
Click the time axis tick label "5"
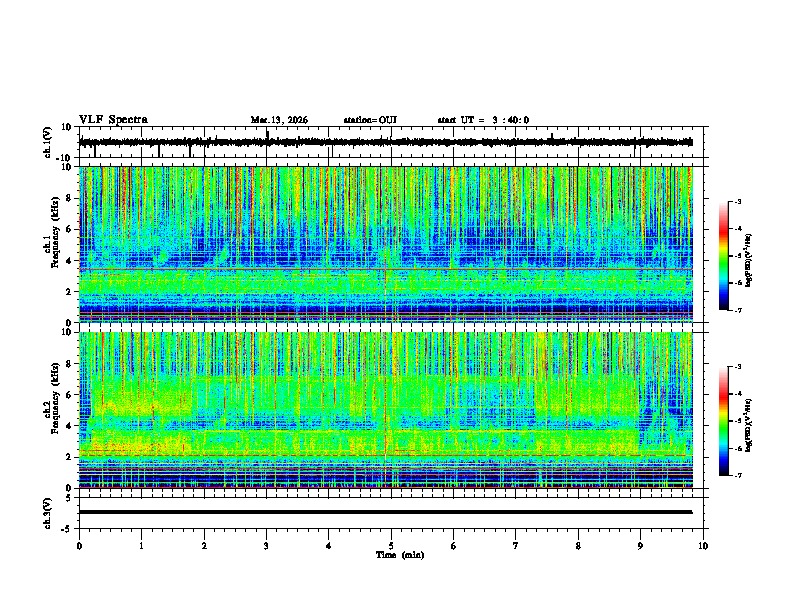(x=391, y=546)
